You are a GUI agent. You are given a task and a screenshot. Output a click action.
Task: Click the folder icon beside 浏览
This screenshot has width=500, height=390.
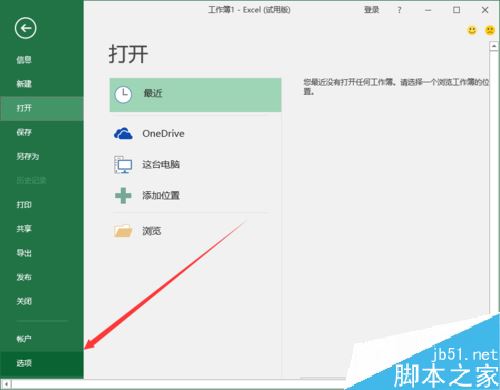(123, 231)
